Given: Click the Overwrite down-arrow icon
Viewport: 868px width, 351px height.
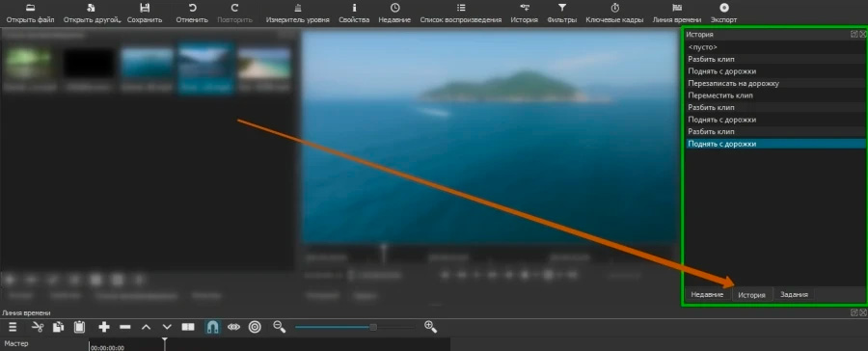Looking at the screenshot, I should click(167, 327).
